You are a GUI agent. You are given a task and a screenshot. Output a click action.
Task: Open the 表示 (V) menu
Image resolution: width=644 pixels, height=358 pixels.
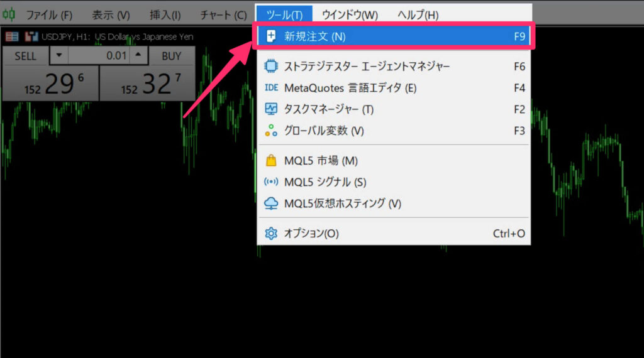tap(111, 15)
